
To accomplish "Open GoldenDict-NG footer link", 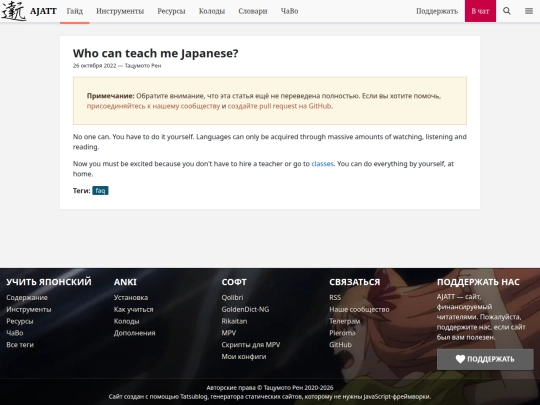I will 245,309.
